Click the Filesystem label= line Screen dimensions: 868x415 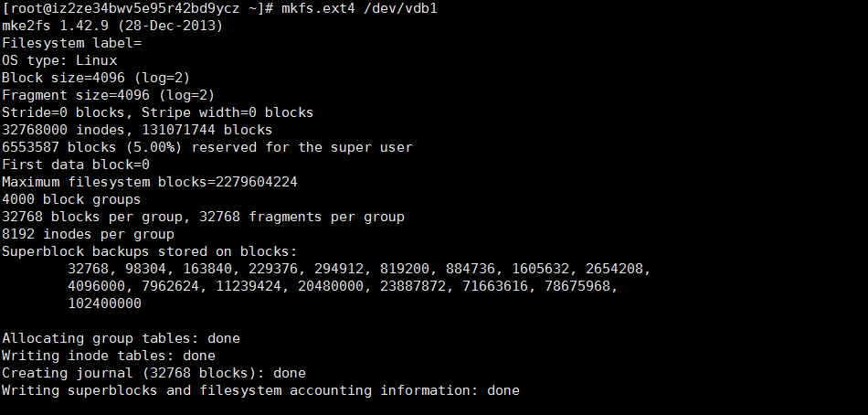pos(72,43)
